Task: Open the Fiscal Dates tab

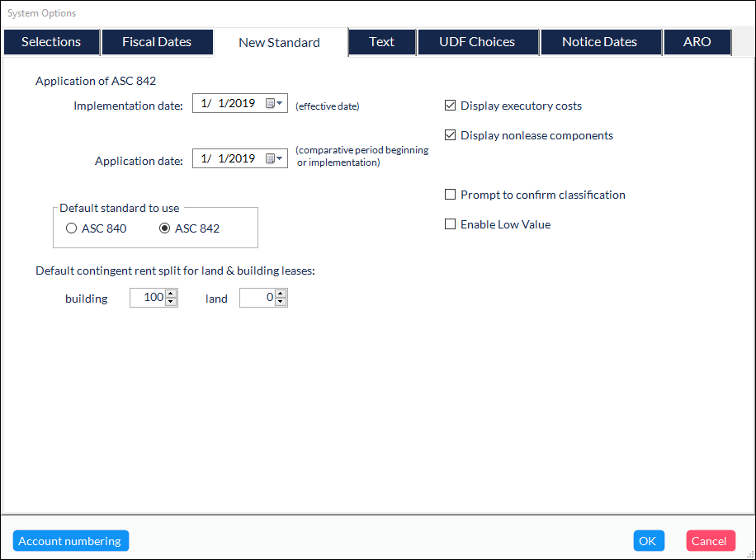Action: tap(157, 42)
